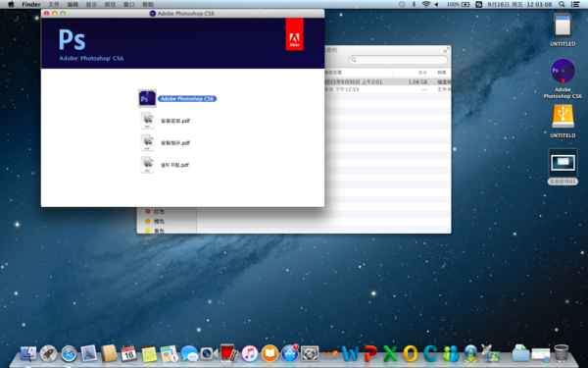Click the Adobe logo in the installer window
This screenshot has height=368, width=588.
tap(294, 34)
